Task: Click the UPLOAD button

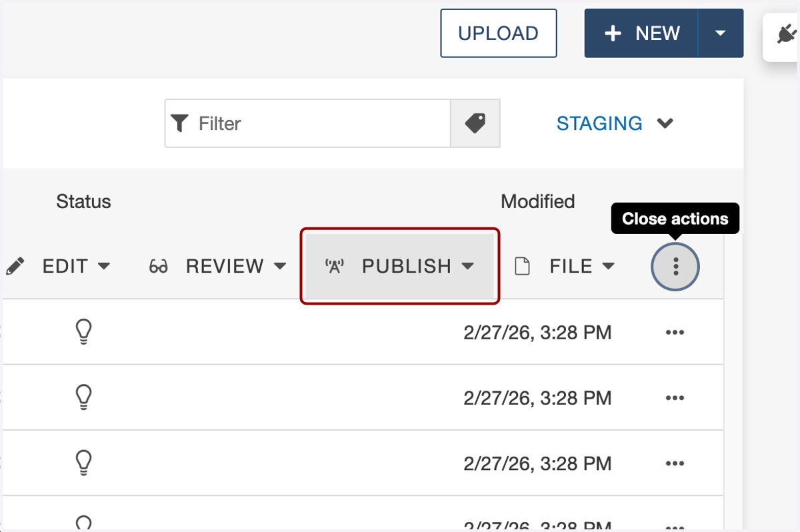Action: 498,33
